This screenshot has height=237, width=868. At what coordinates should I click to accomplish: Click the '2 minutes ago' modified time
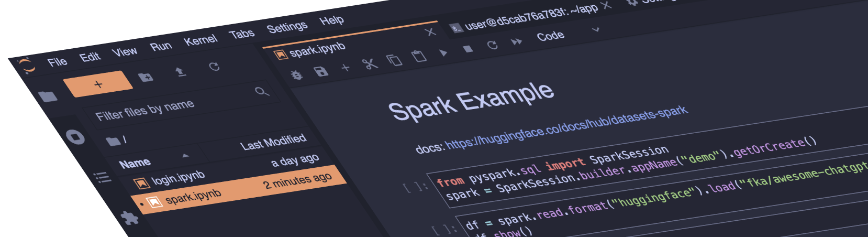tap(297, 181)
